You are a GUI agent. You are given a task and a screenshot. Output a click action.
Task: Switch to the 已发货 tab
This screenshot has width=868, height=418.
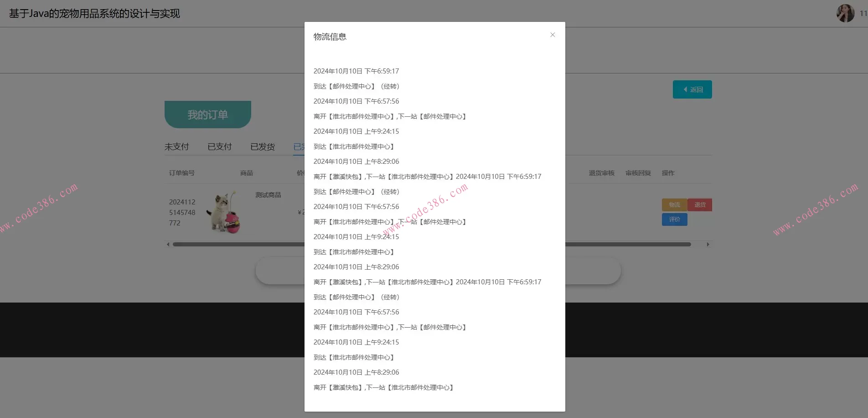(x=262, y=146)
